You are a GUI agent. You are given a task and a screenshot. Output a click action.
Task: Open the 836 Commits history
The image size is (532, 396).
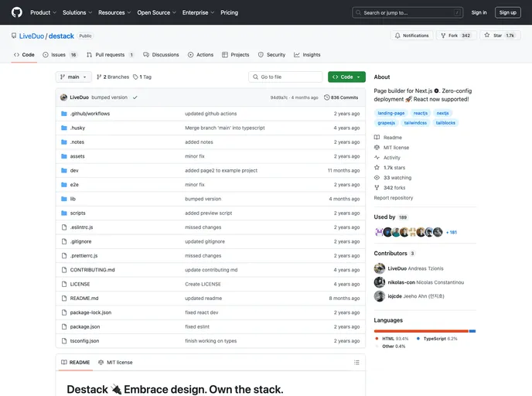pyautogui.click(x=341, y=97)
